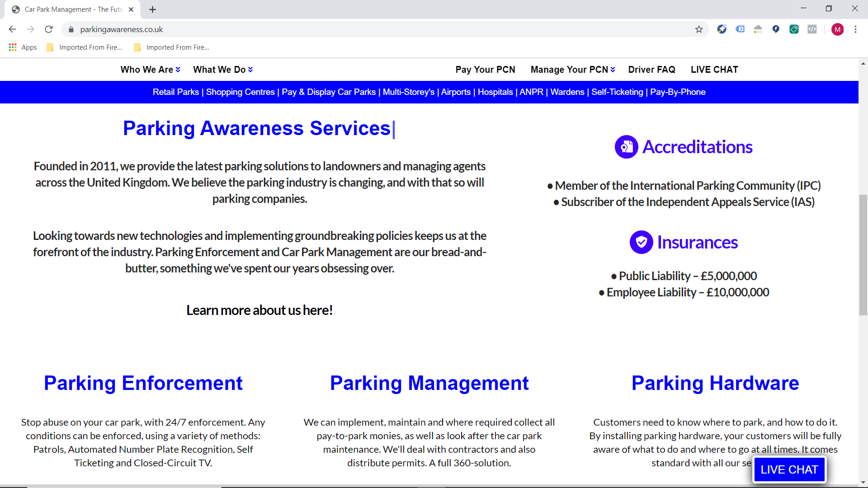Click Employee Liability – £10,000,000 text
Viewport: 868px width, 488px height.
[684, 292]
